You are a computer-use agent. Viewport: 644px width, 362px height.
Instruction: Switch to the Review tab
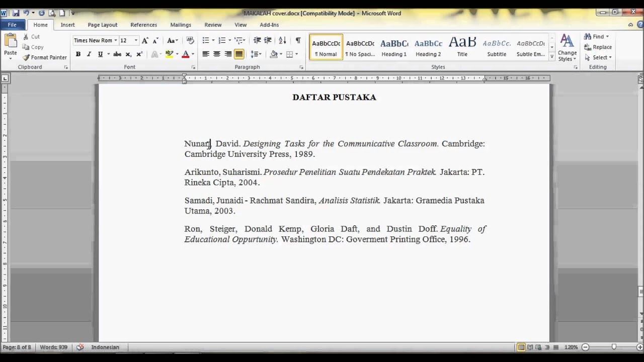coord(213,25)
